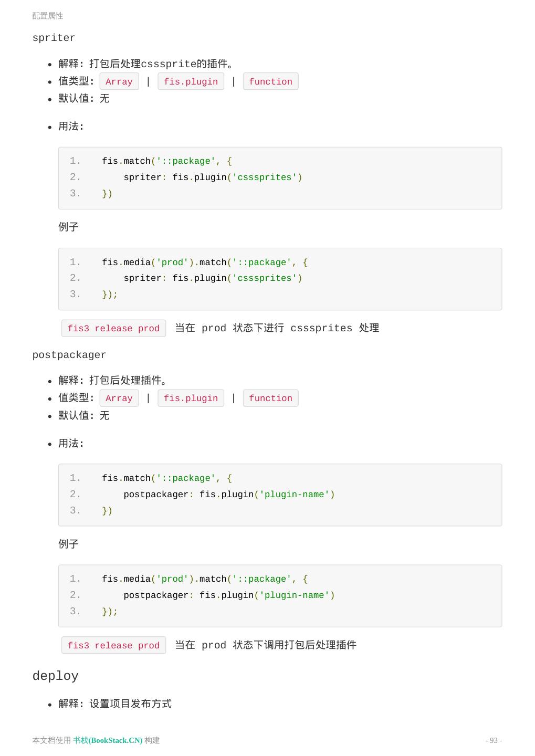Click the fis.media code block with cssSprites
Screen dimensions: 535x756
280,278
